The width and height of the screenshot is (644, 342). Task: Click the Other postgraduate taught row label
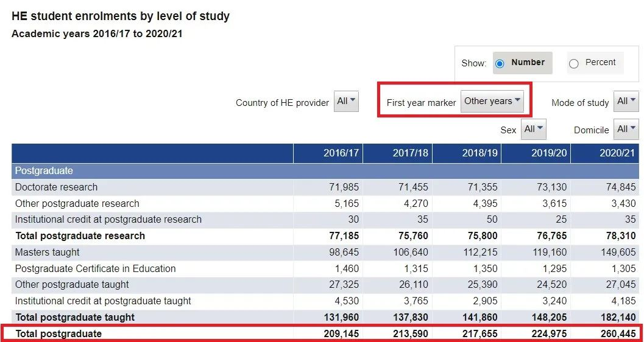(x=72, y=285)
